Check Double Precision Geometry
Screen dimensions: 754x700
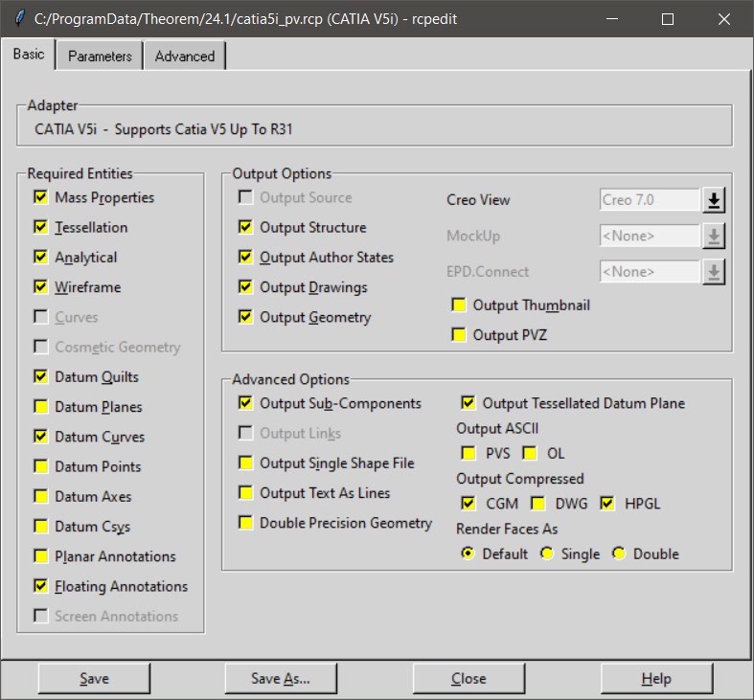pyautogui.click(x=245, y=523)
